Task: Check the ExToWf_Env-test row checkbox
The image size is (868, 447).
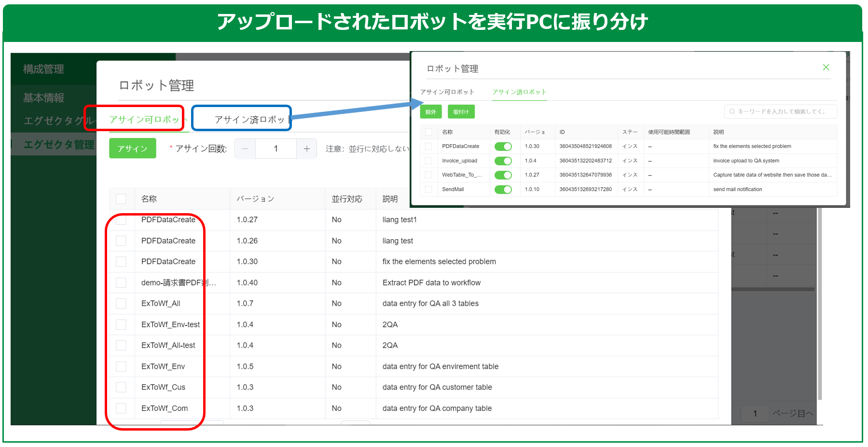Action: pyautogui.click(x=121, y=325)
